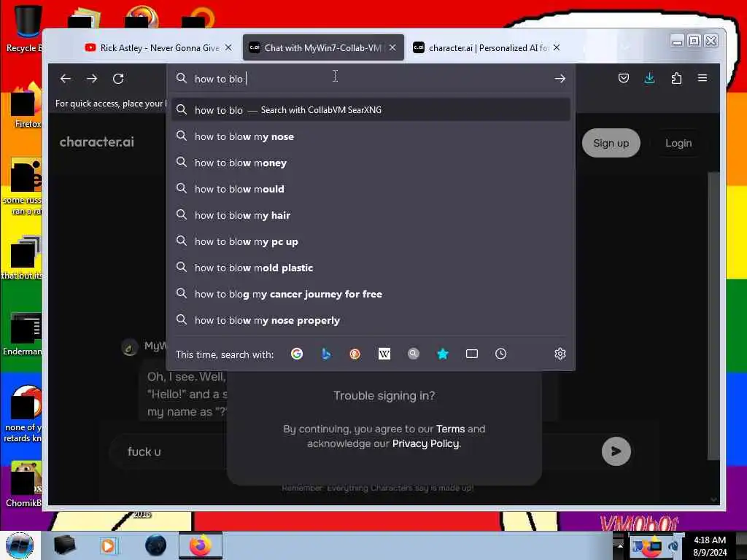Go back with the browser back arrow
Screen dimensions: 747x560
(66, 79)
